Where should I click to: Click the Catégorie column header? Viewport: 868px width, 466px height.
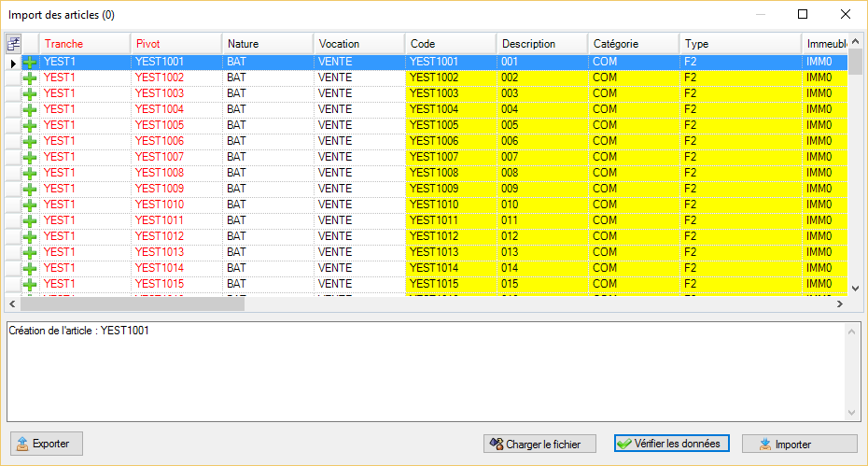[x=632, y=44]
